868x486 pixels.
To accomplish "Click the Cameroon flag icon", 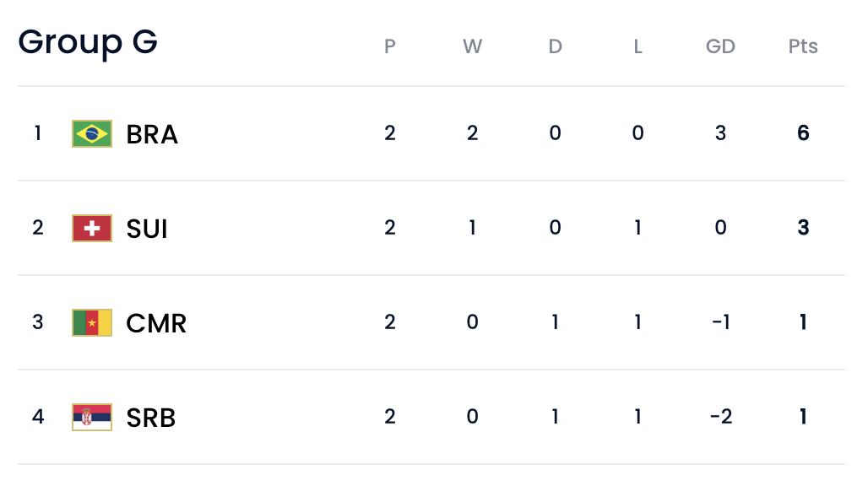I will coord(92,323).
